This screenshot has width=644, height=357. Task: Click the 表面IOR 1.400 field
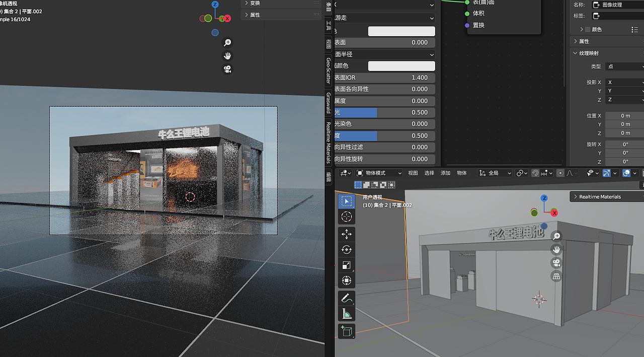[385, 78]
